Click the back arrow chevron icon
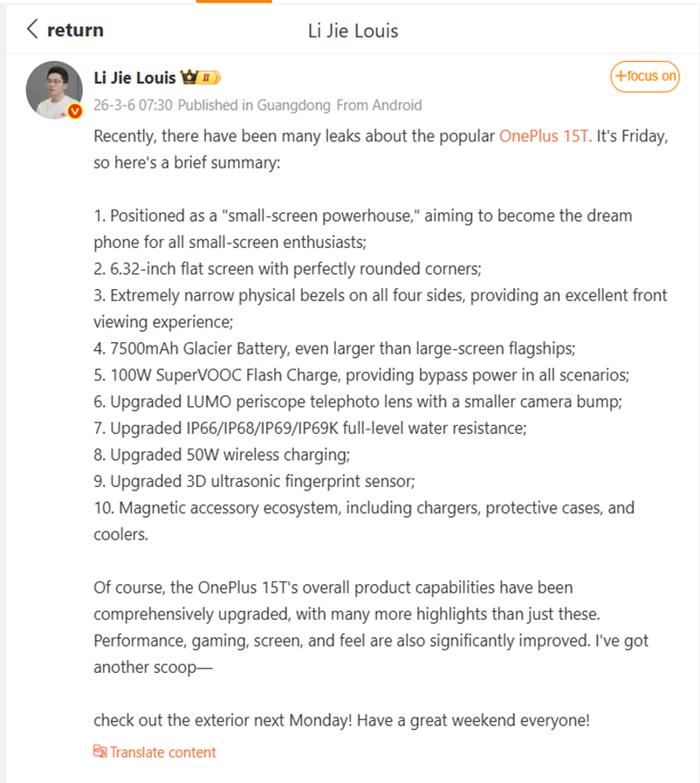 pyautogui.click(x=33, y=30)
